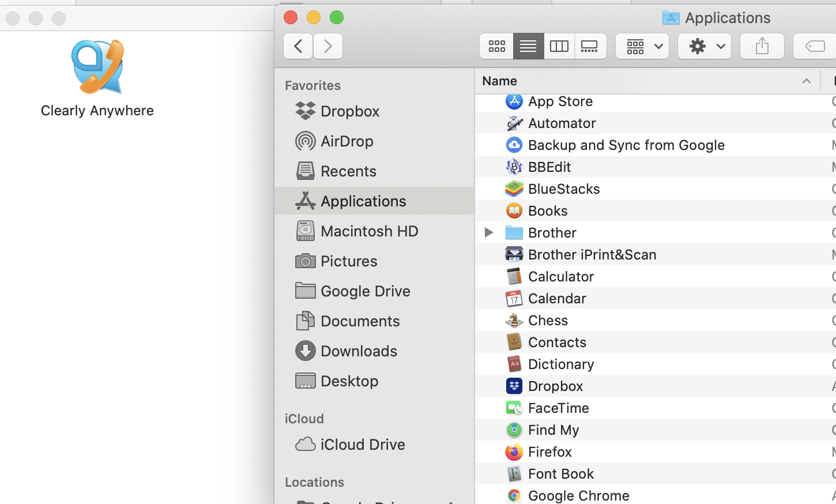The image size is (836, 504).
Task: Open the group-by arrangement dropdown
Action: pyautogui.click(x=642, y=46)
